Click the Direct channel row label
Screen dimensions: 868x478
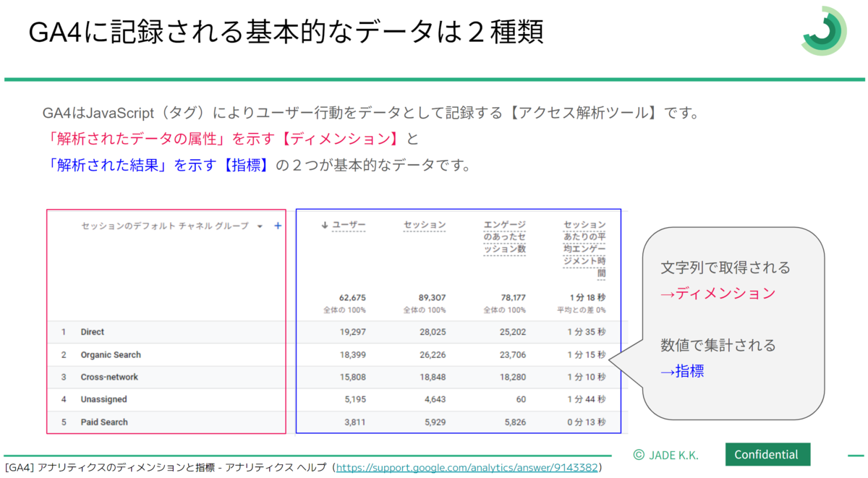tap(93, 332)
